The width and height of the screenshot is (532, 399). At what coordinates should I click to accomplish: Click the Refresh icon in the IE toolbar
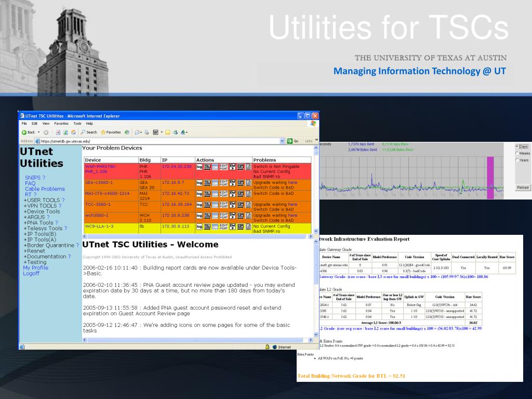(x=65, y=132)
